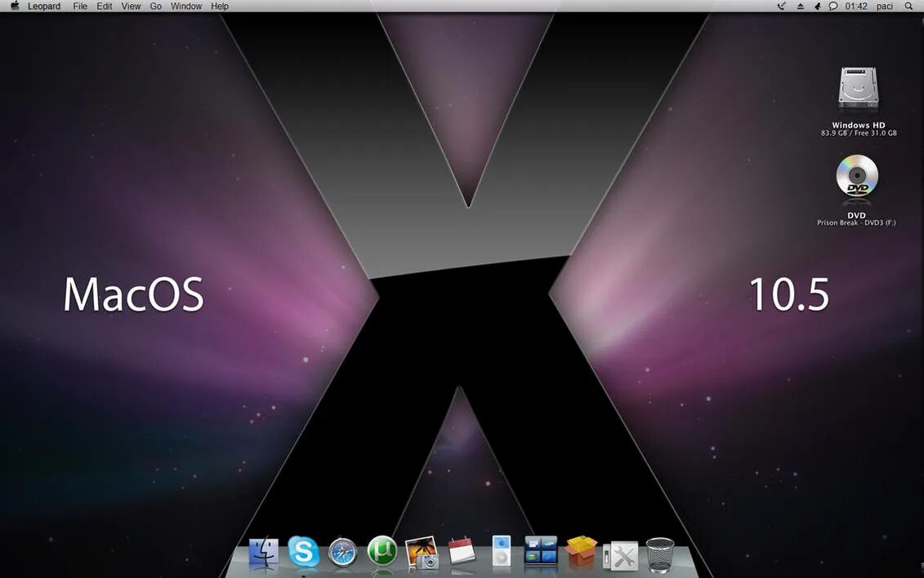Click the 01:42 clock in menu bar

(x=855, y=6)
